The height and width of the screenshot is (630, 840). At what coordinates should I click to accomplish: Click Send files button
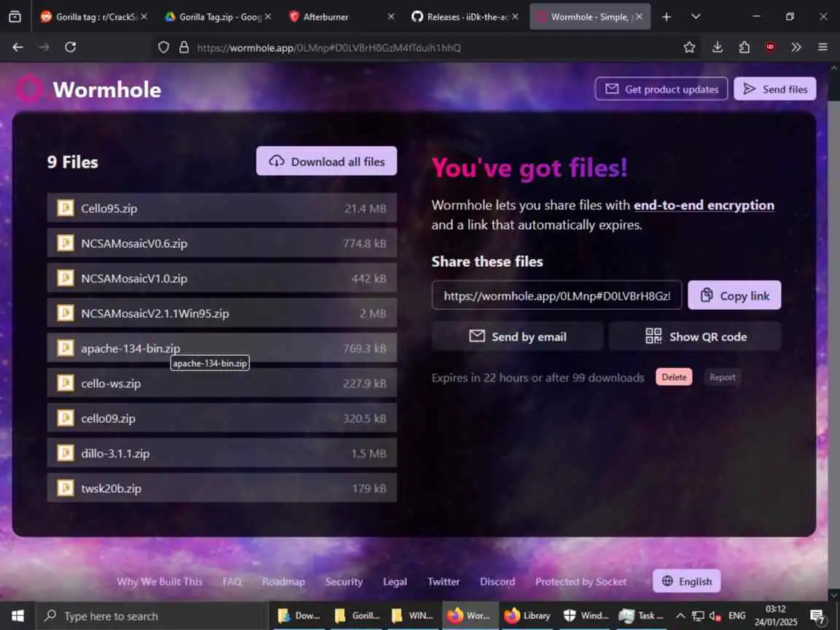[774, 89]
